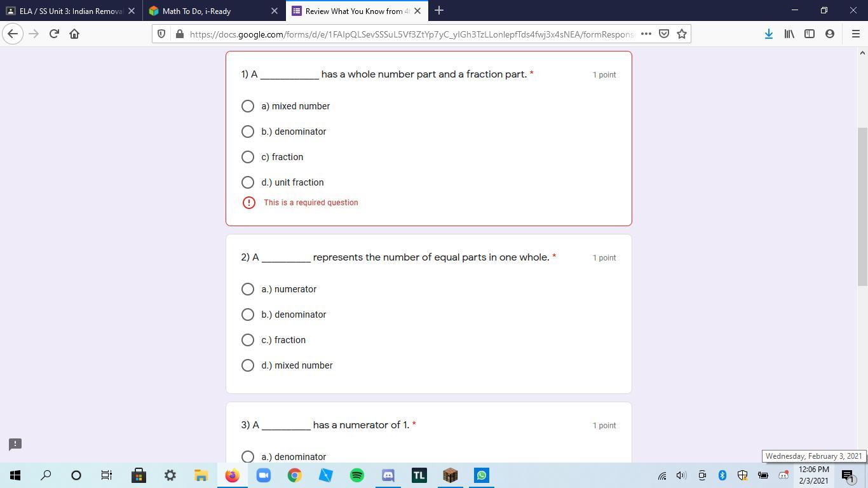868x488 pixels.
Task: Close the ELA / SS Unit 3 tab
Action: pyautogui.click(x=132, y=11)
